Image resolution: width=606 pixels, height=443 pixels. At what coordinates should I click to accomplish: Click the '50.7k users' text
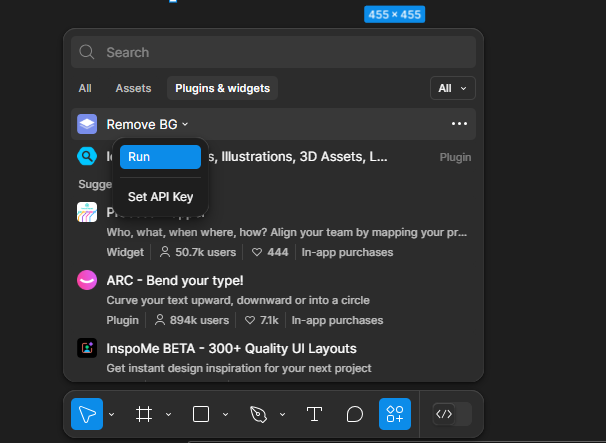(205, 252)
